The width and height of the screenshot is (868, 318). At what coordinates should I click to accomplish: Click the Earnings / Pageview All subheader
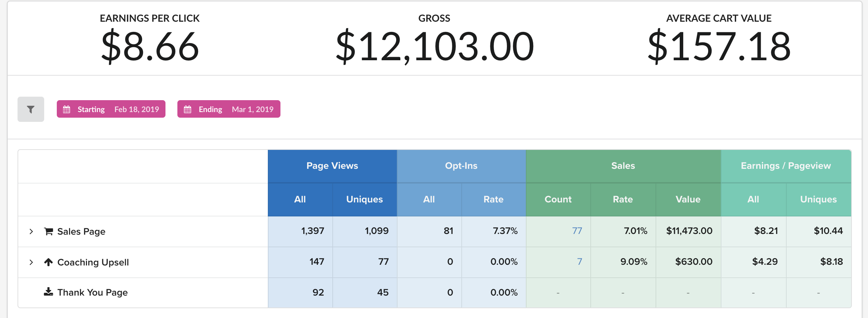tap(753, 199)
